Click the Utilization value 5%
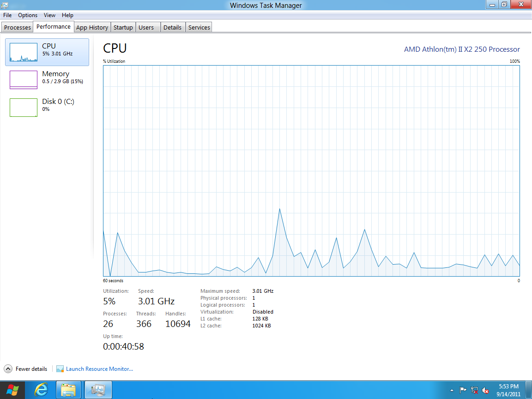This screenshot has width=532, height=399. [x=109, y=301]
